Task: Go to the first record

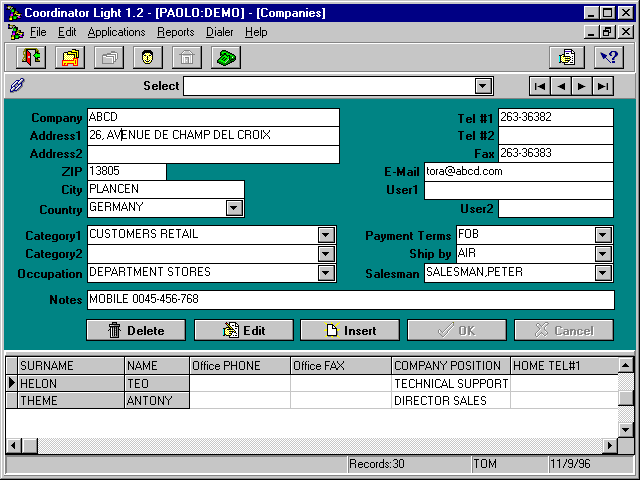Action: (x=539, y=86)
